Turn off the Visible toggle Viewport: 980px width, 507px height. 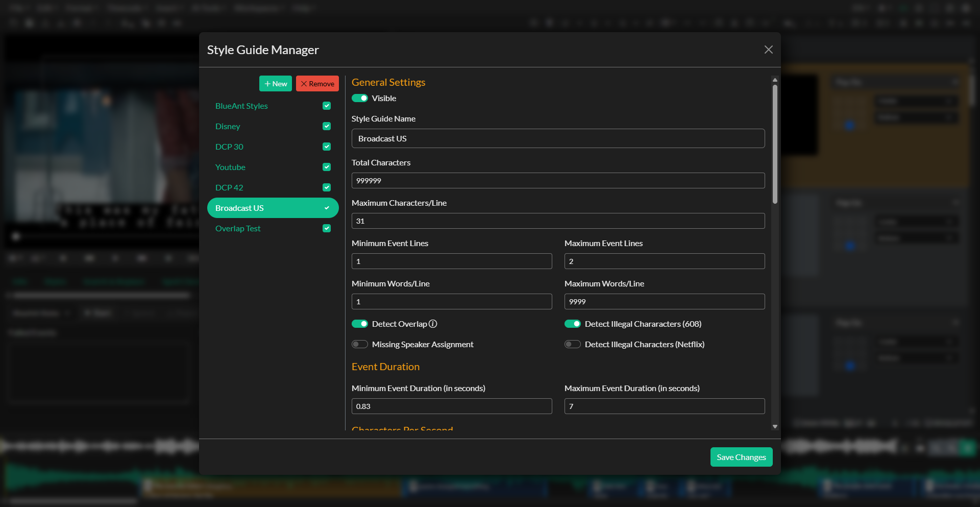pos(360,98)
